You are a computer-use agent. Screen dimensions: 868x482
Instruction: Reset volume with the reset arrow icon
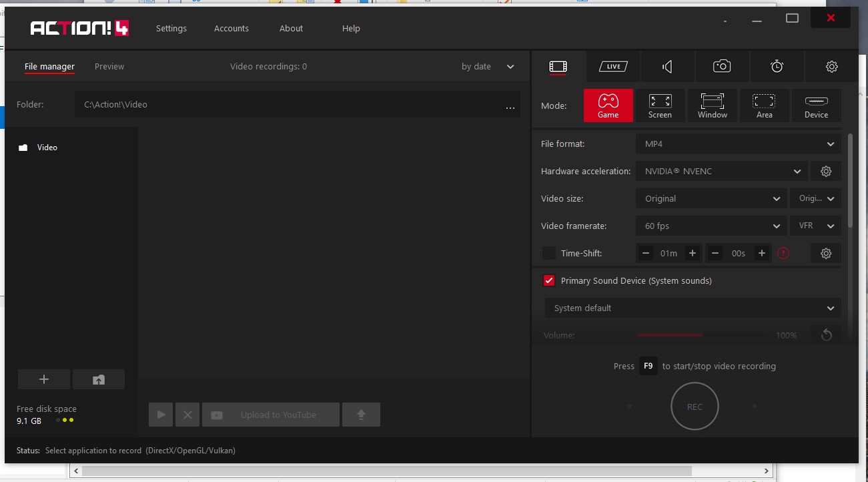pyautogui.click(x=826, y=334)
